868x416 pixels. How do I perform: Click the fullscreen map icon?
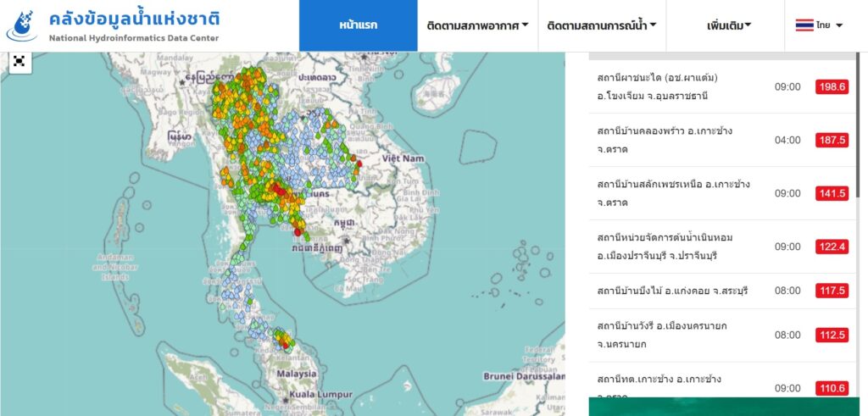tap(19, 62)
